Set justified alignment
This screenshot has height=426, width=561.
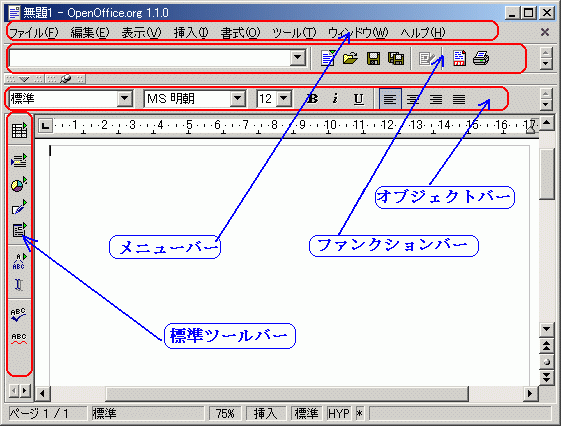459,99
